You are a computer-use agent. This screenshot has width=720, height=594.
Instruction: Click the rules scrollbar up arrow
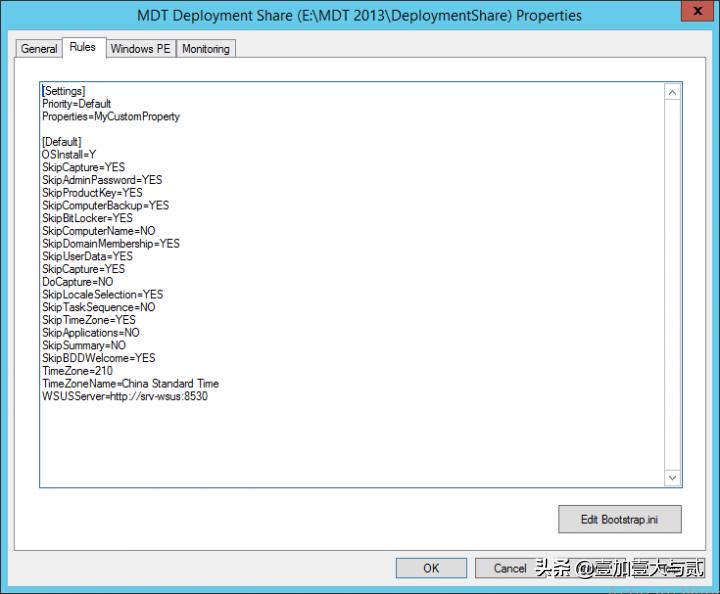tap(672, 93)
